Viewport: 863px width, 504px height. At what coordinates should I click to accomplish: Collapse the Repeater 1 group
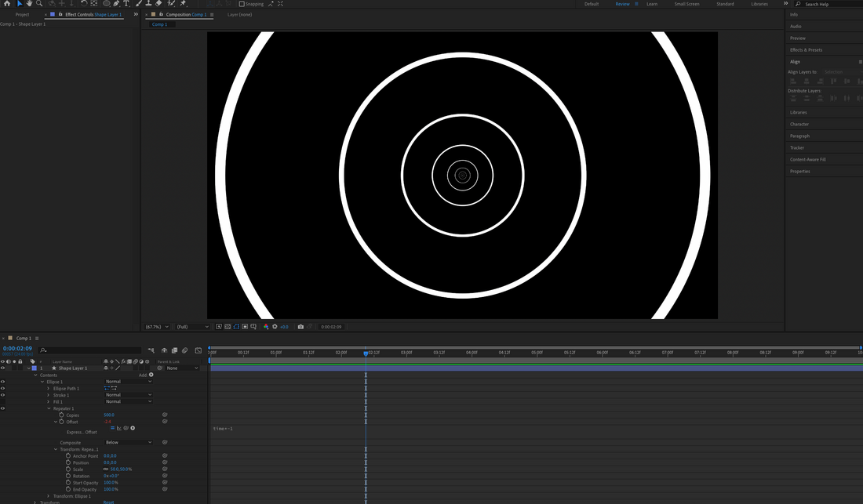[x=49, y=408]
